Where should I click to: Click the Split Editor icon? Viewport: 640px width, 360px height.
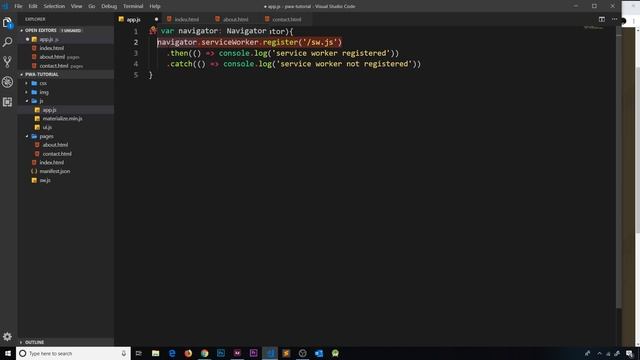tap(602, 19)
